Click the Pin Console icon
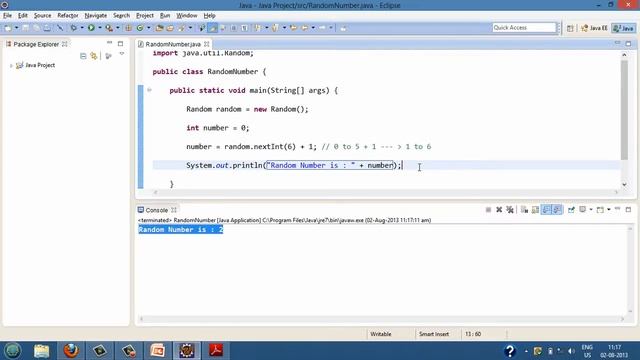 (571, 210)
